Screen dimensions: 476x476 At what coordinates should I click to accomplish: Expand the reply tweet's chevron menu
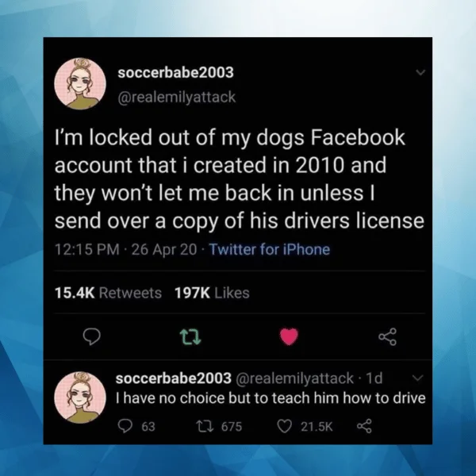tap(418, 378)
